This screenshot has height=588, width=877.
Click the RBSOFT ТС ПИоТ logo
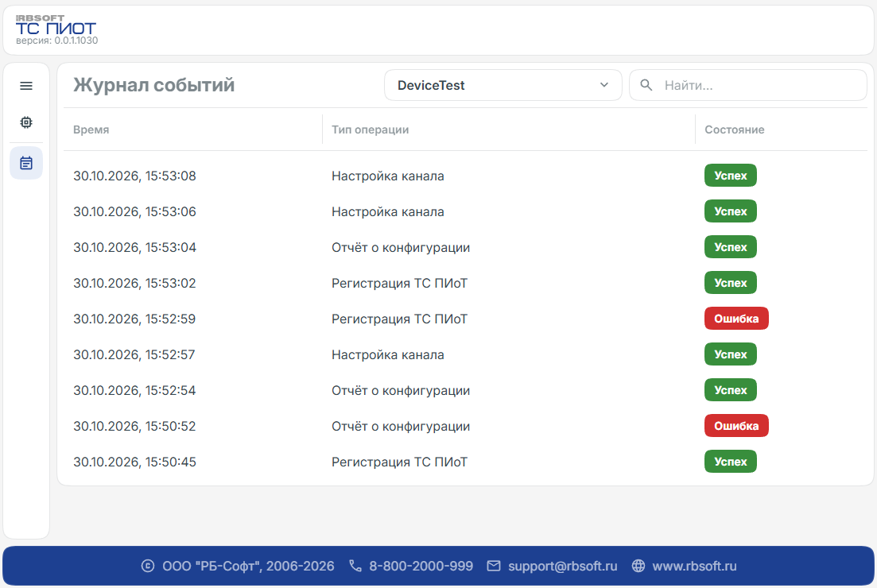(56, 25)
